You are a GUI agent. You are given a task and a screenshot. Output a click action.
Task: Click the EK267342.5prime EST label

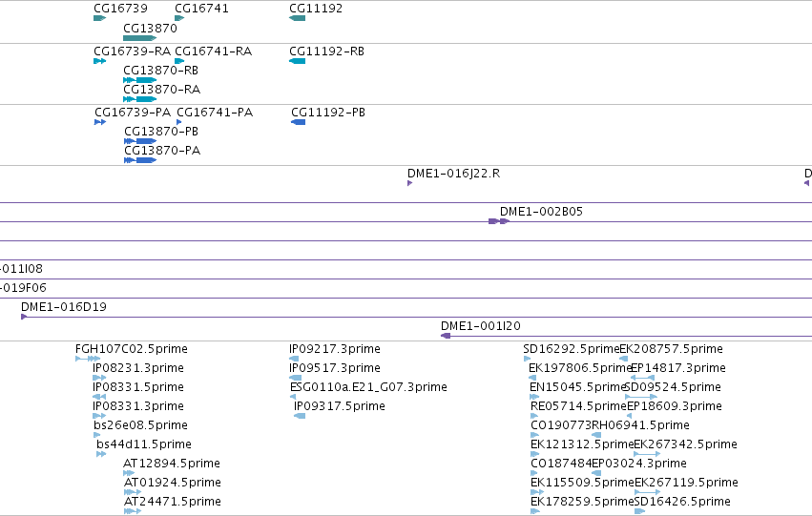[686, 444]
